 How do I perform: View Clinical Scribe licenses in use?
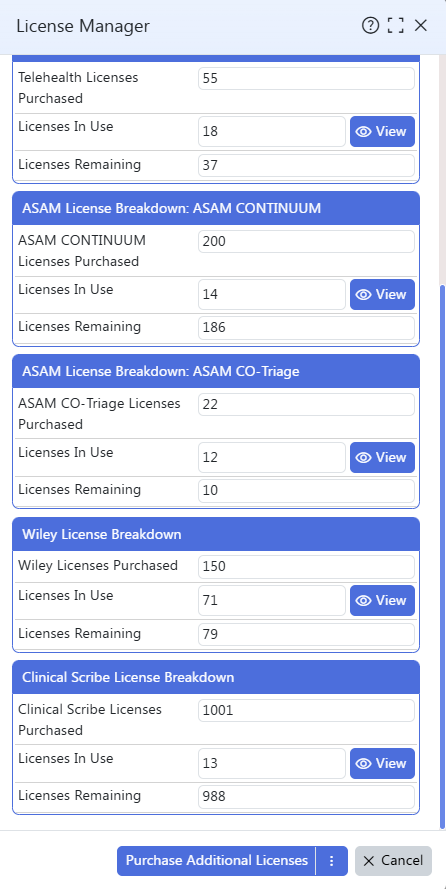tap(383, 763)
